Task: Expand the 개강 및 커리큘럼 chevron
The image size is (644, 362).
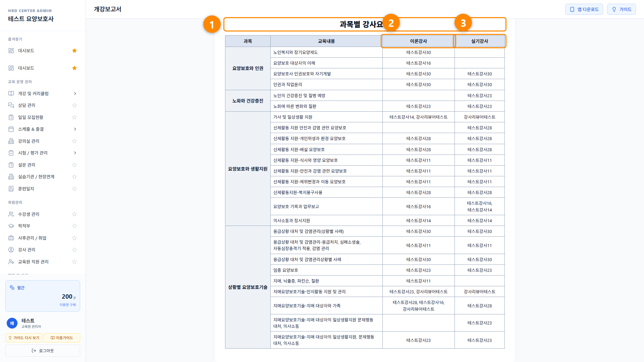Action: click(75, 94)
